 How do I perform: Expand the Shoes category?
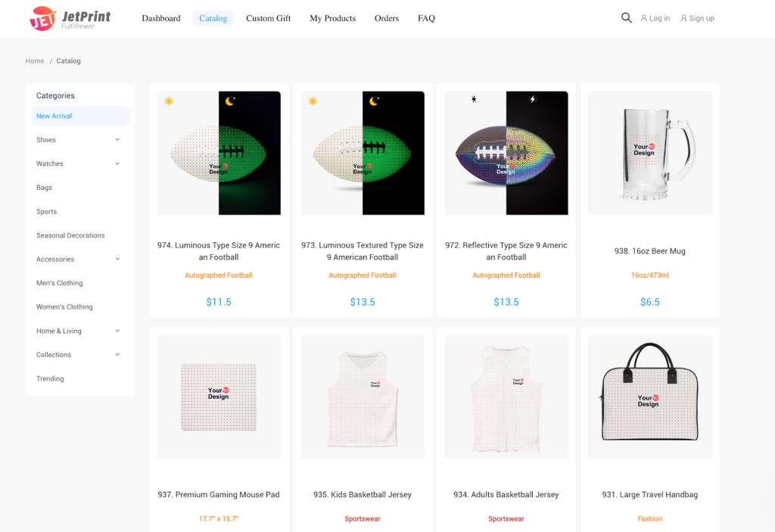[x=117, y=140]
